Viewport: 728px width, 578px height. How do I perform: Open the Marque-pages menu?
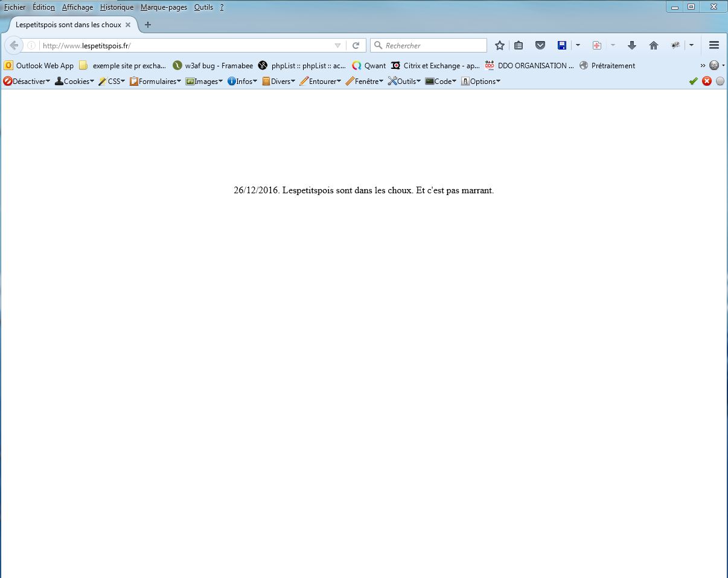click(164, 7)
